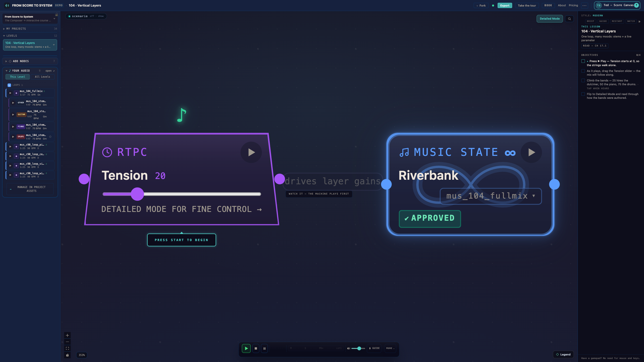Select the This Level tab
This screenshot has width=644, height=362.
18,77
